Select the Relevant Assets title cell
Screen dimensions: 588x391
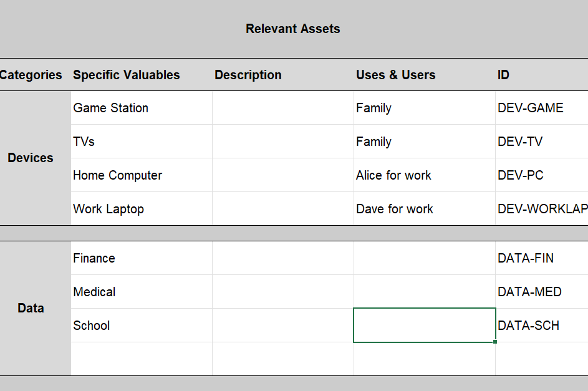pyautogui.click(x=293, y=29)
